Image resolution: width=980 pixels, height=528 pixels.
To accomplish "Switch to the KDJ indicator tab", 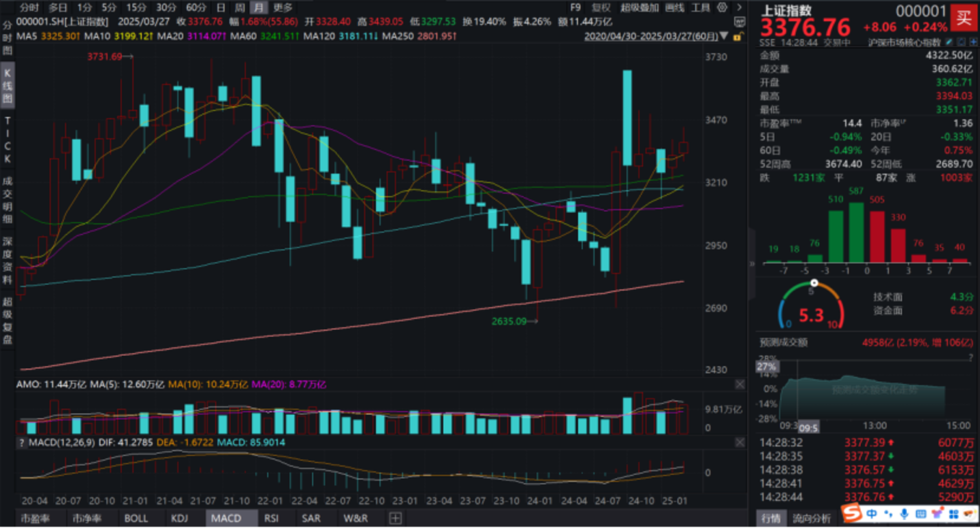I will 180,518.
